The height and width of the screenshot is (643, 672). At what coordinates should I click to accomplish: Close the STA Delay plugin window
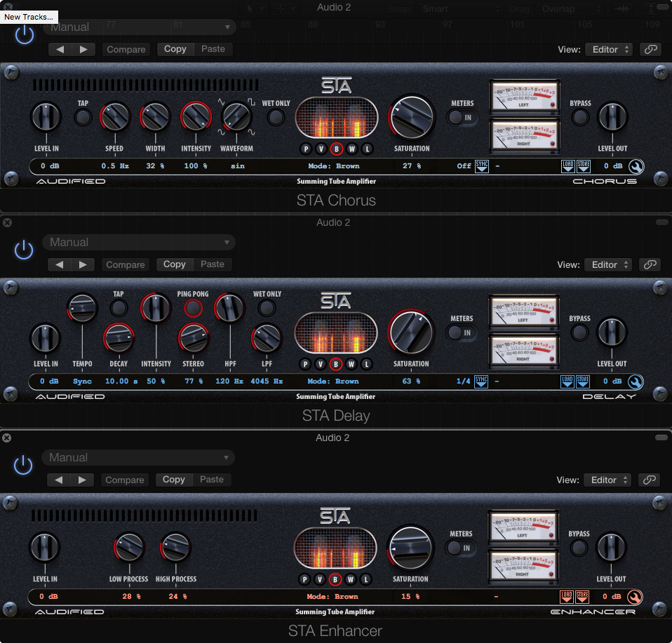(x=7, y=222)
